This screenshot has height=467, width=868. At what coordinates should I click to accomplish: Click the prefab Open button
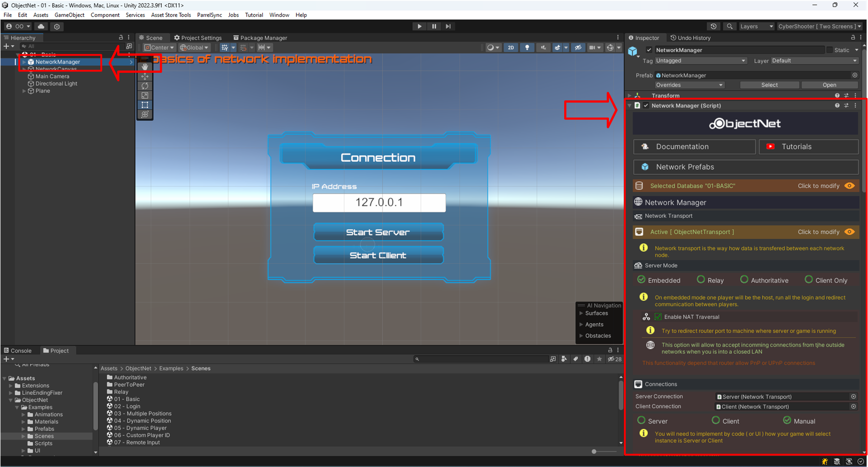tap(830, 85)
